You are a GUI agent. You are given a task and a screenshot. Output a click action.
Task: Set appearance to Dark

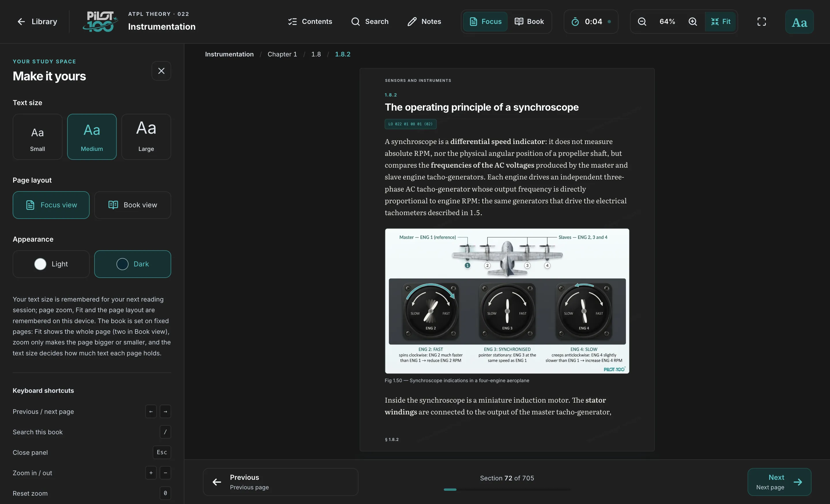tap(133, 264)
